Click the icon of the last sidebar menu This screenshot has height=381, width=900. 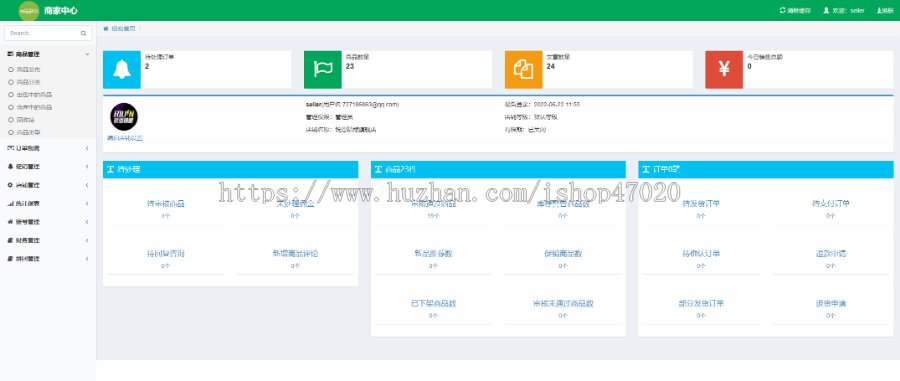(10, 258)
